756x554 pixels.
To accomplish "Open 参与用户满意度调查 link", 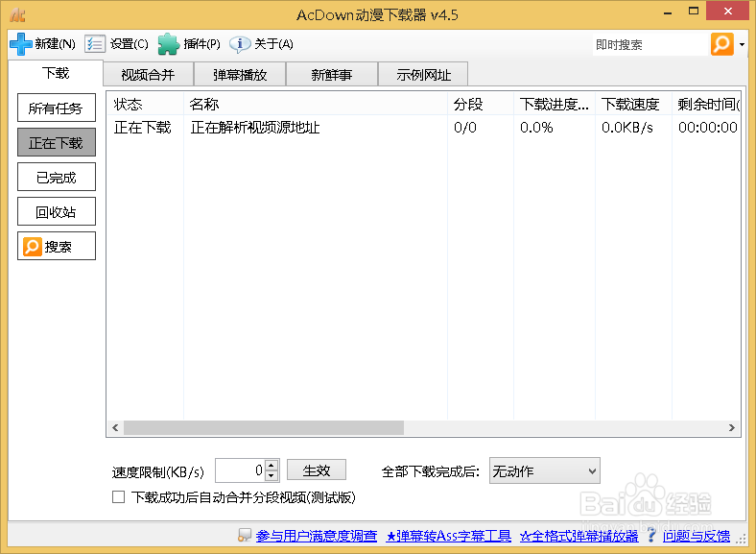I will tap(317, 536).
